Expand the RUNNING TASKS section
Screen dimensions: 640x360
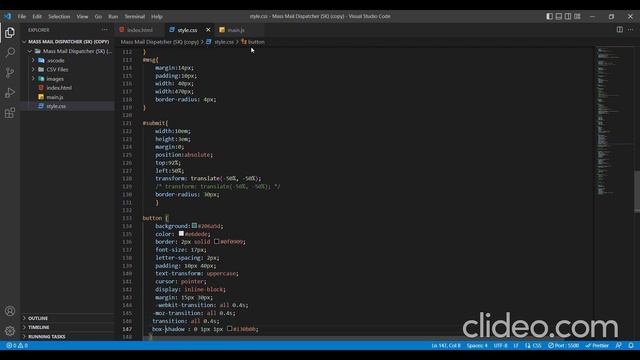(x=47, y=337)
